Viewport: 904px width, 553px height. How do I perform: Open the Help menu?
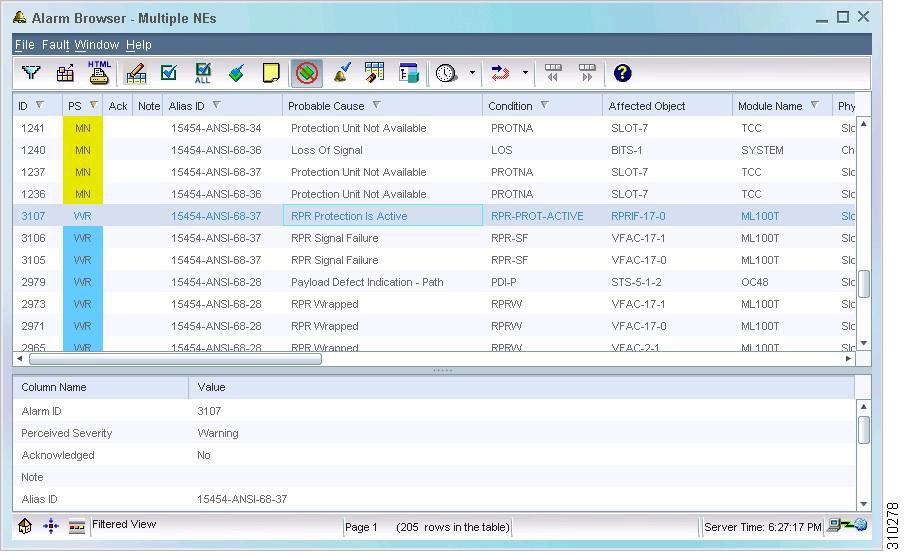point(139,44)
